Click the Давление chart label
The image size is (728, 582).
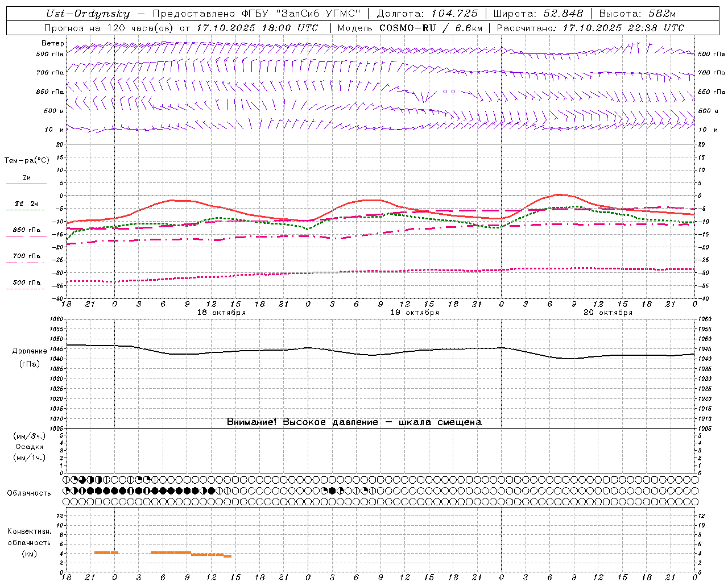[30, 351]
